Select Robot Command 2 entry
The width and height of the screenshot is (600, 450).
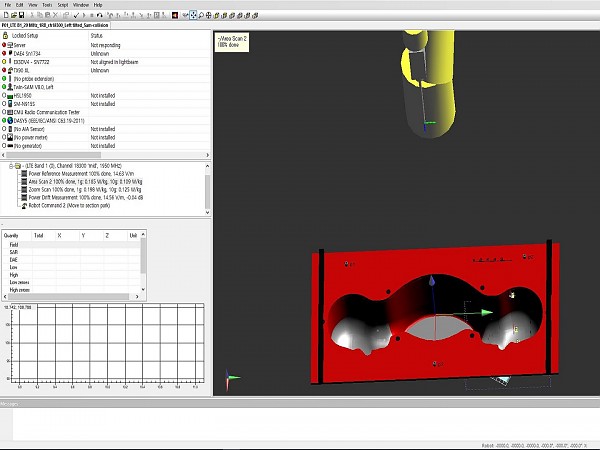click(x=75, y=203)
